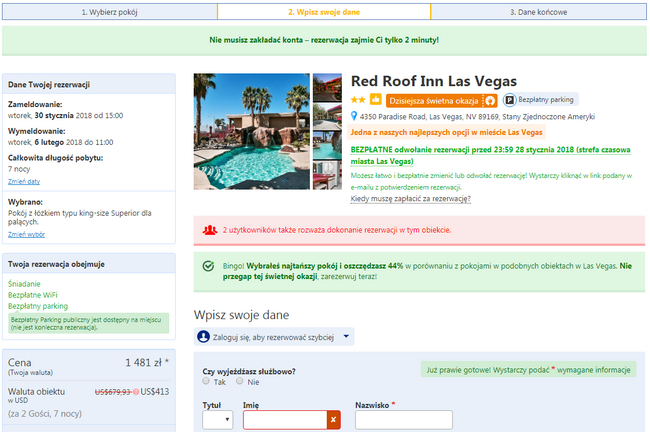Click the info icon next to crossed-out price
This screenshot has width=650, height=432.
point(136,392)
